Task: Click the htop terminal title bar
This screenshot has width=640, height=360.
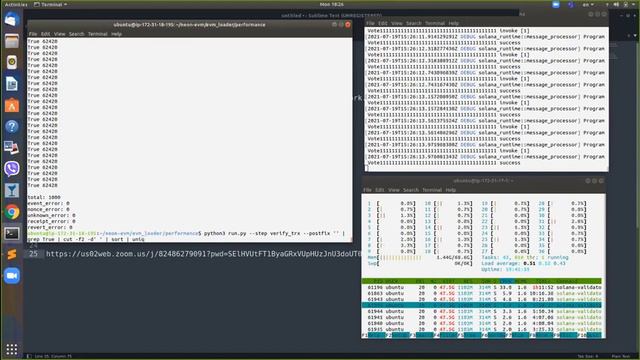Action: (x=483, y=180)
